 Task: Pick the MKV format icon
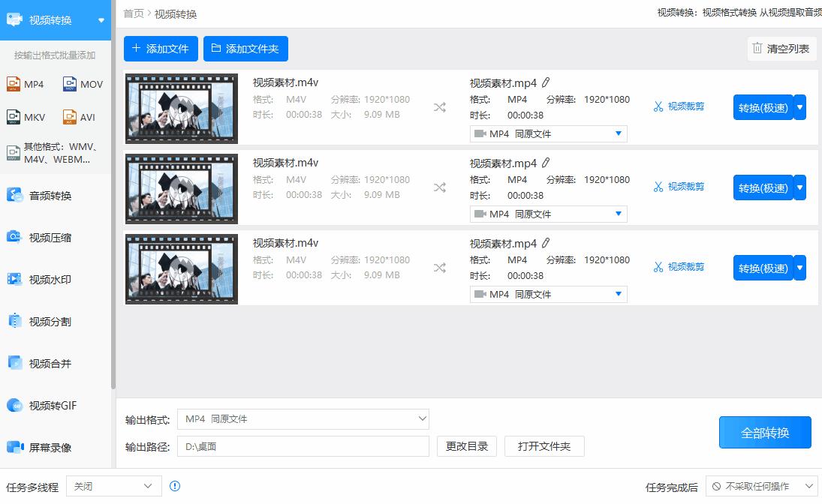click(14, 117)
